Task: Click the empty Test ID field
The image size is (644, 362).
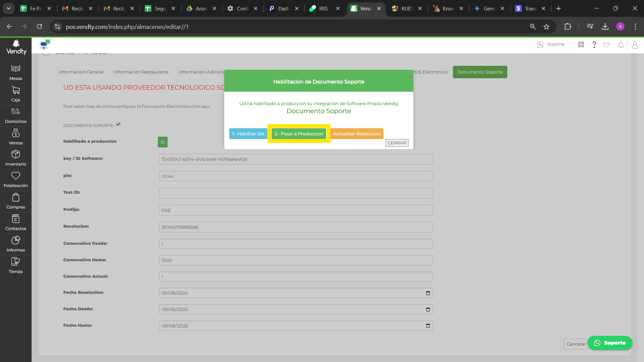Action: tap(296, 193)
